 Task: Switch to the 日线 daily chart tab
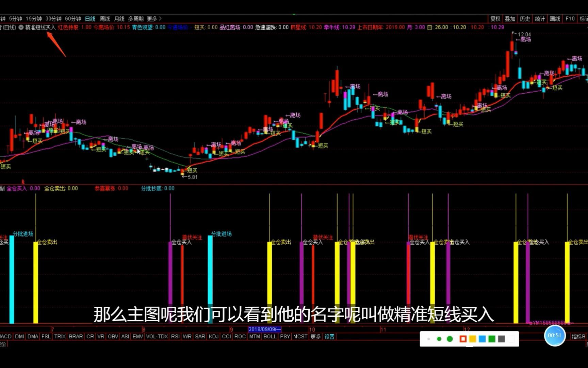90,19
